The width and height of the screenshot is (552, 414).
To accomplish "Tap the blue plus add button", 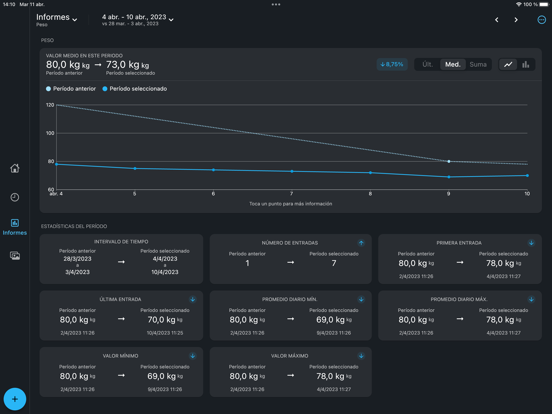I will pos(15,399).
